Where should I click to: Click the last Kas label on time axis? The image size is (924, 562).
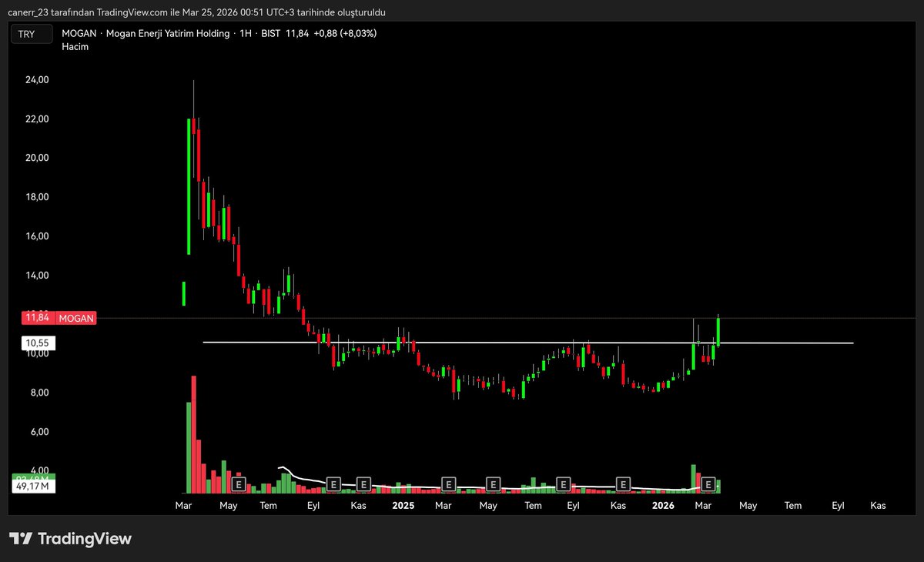878,506
